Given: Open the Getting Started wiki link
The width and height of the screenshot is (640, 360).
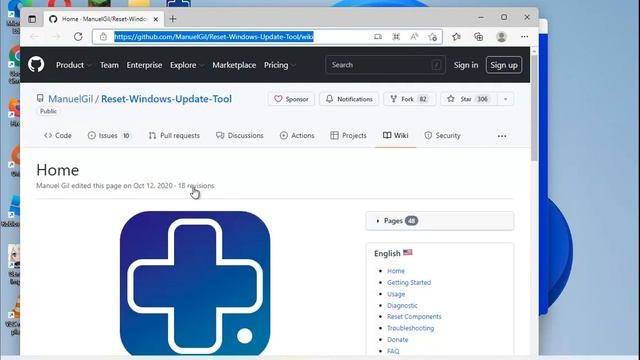Looking at the screenshot, I should [409, 282].
